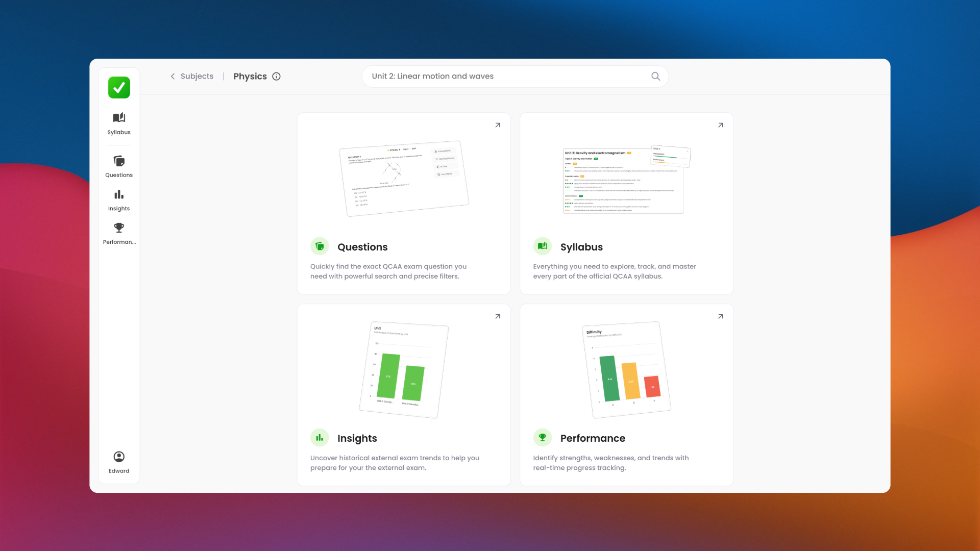Screen dimensions: 980x551
Task: Open Performance card via arrow icon
Action: (x=720, y=316)
